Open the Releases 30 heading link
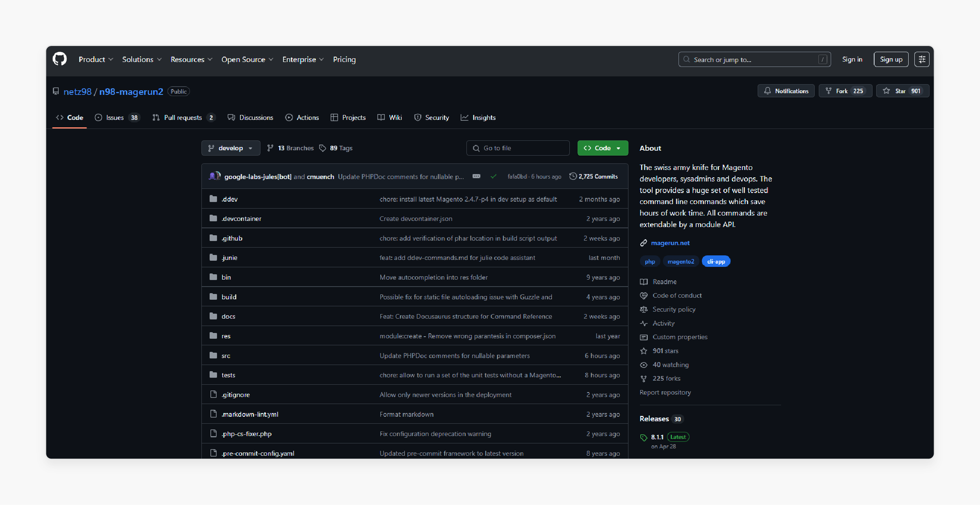This screenshot has height=505, width=980. 661,419
